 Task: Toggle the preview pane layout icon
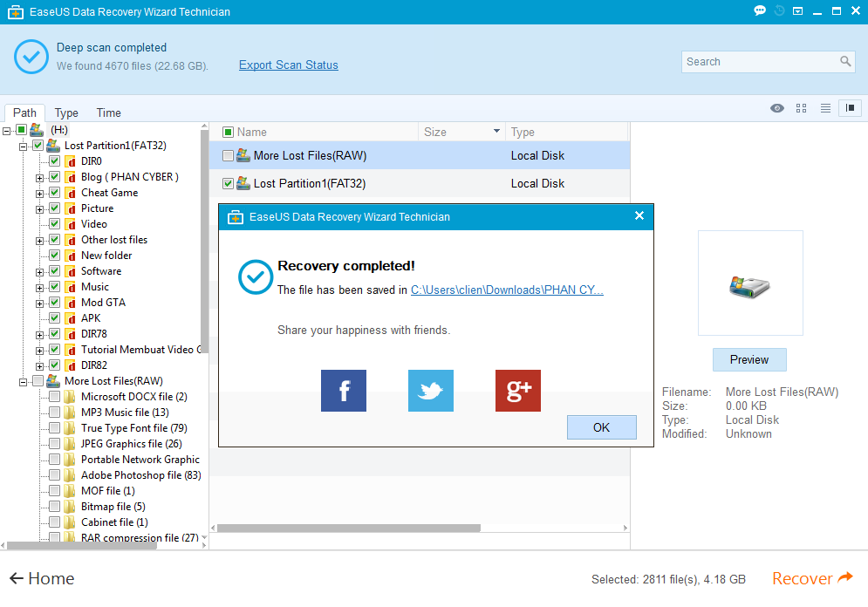coord(850,108)
